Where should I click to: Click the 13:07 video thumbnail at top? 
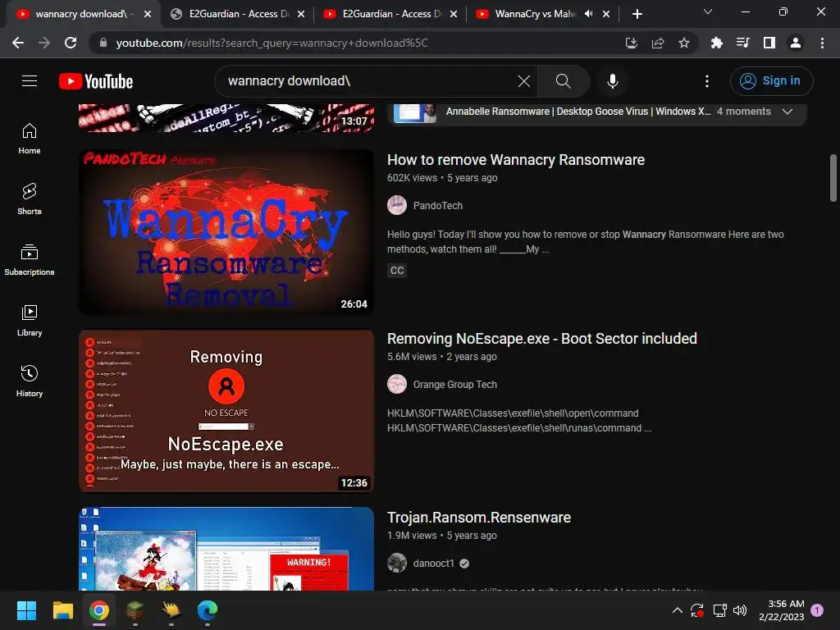(226, 117)
